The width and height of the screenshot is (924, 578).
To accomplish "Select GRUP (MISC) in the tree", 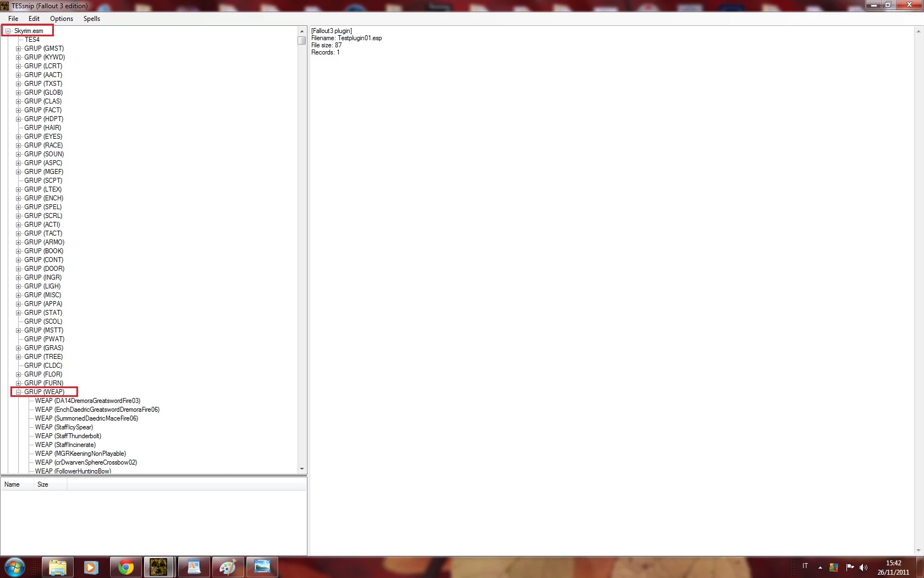I will (x=42, y=295).
